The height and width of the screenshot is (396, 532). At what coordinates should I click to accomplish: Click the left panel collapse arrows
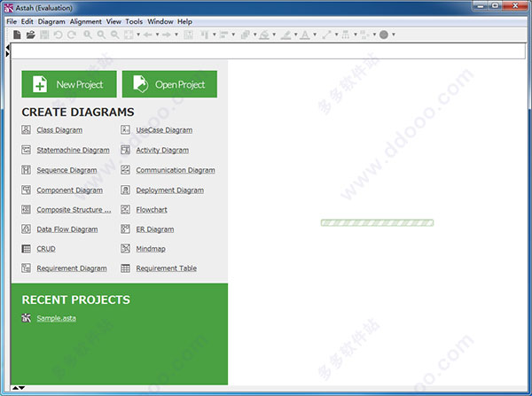click(x=7, y=50)
